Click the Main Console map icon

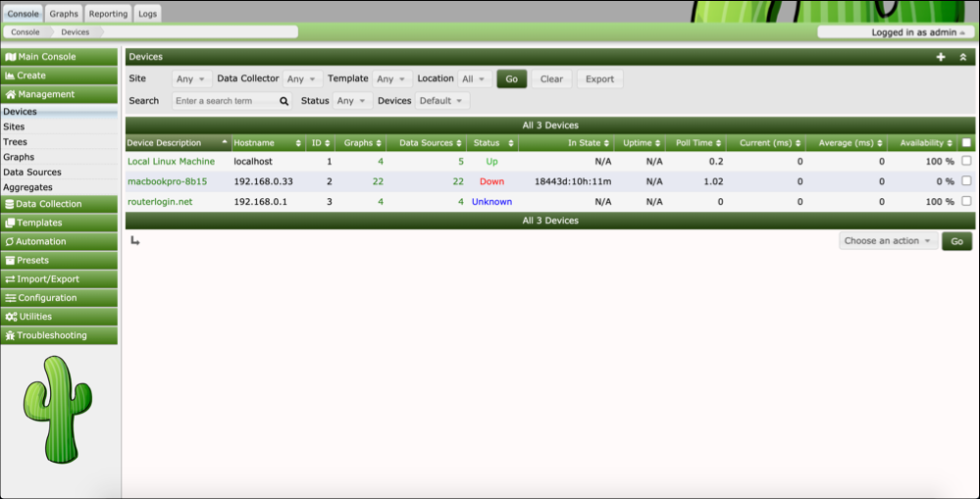[10, 57]
